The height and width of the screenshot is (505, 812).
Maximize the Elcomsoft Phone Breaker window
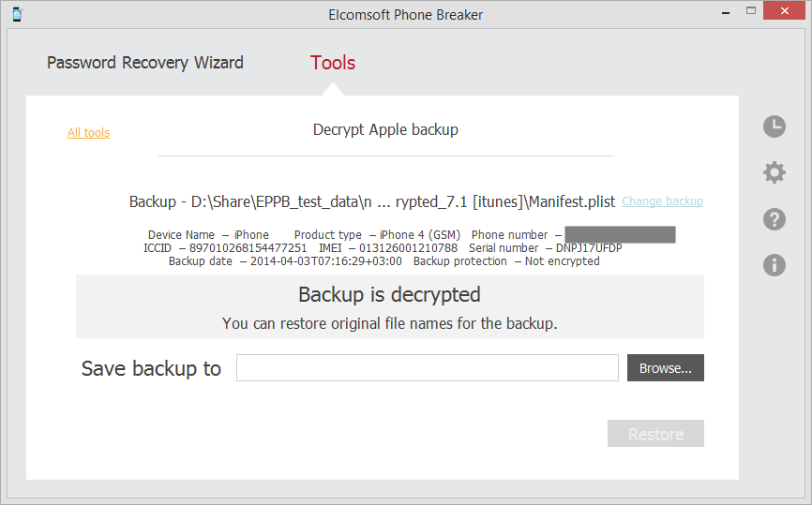[751, 11]
